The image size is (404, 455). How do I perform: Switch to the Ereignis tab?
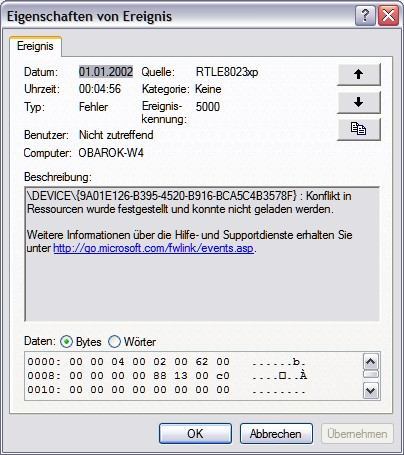coord(35,46)
